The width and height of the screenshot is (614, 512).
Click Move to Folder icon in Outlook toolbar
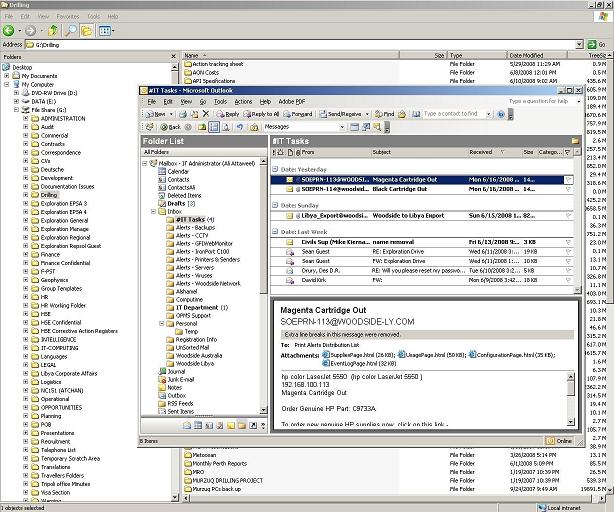coord(194,114)
